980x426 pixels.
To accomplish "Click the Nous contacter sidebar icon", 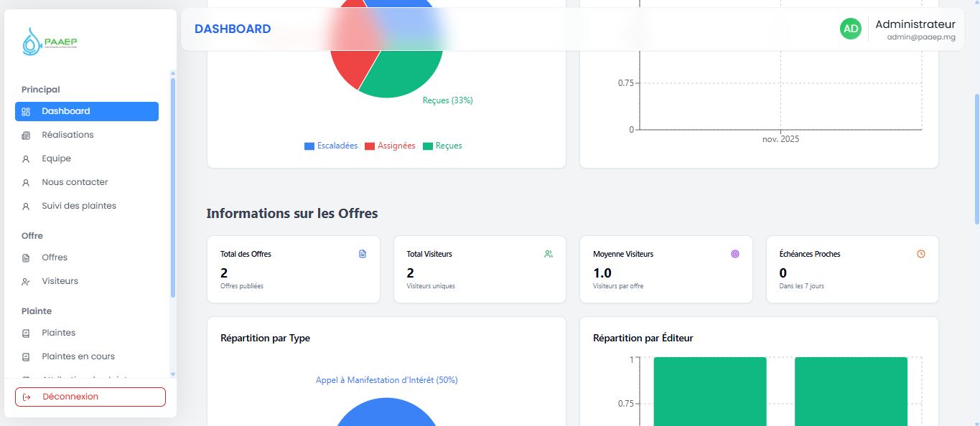I will click(26, 182).
